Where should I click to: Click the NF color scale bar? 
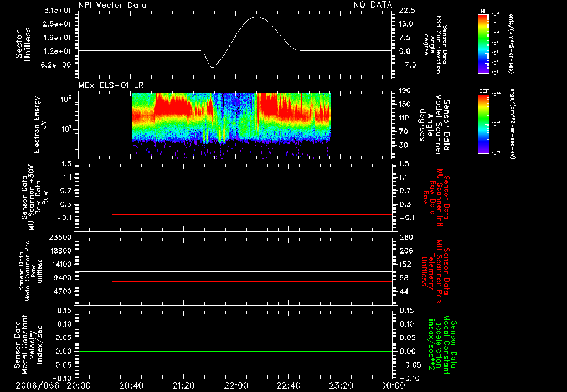pyautogui.click(x=483, y=43)
